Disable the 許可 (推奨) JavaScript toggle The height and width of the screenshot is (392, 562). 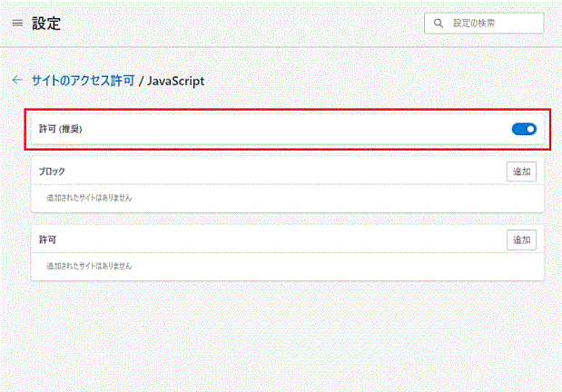click(524, 129)
